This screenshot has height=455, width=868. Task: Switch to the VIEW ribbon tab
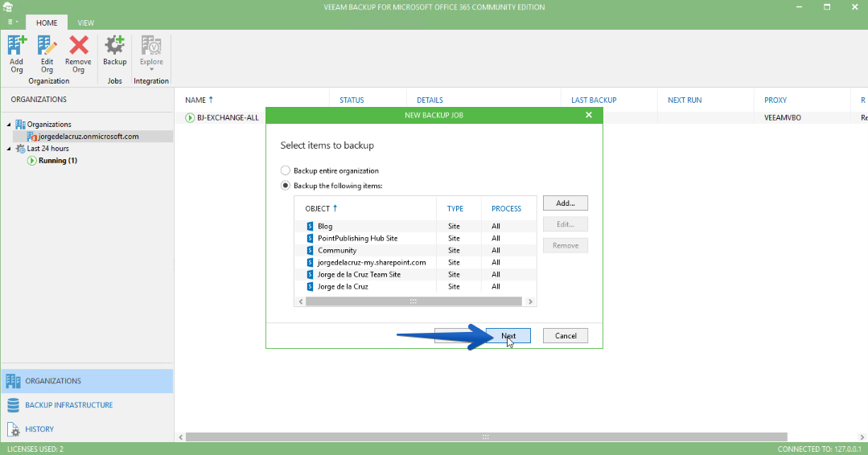86,23
